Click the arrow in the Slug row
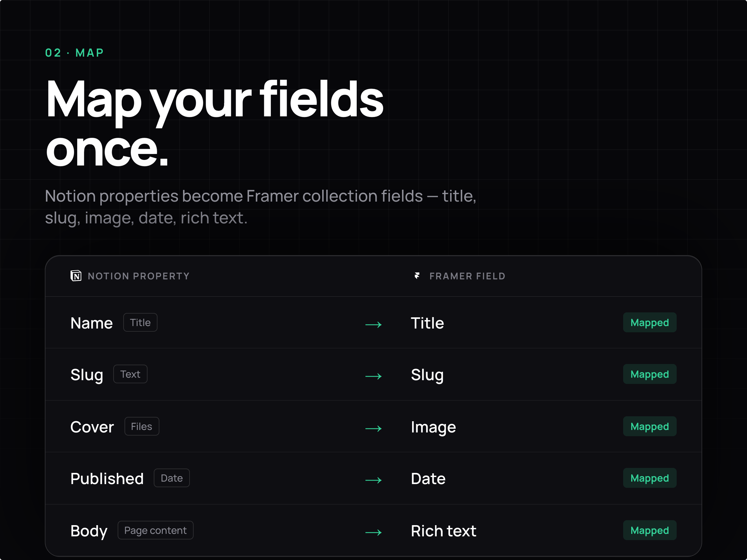The image size is (747, 560). (x=374, y=376)
